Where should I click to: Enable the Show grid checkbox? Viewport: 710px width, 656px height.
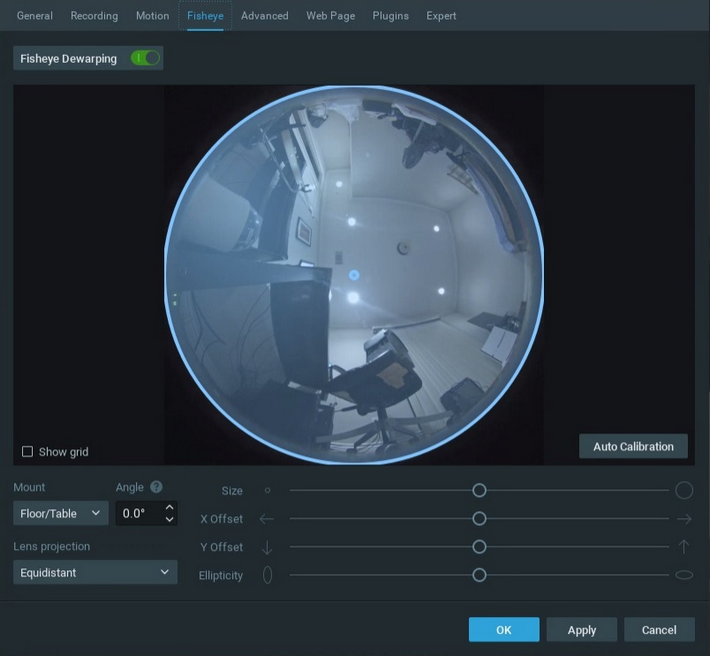tap(27, 451)
